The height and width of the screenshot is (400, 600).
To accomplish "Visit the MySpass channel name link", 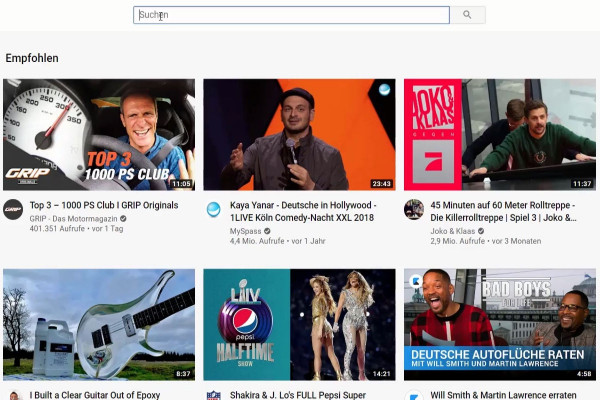I will 245,231.
